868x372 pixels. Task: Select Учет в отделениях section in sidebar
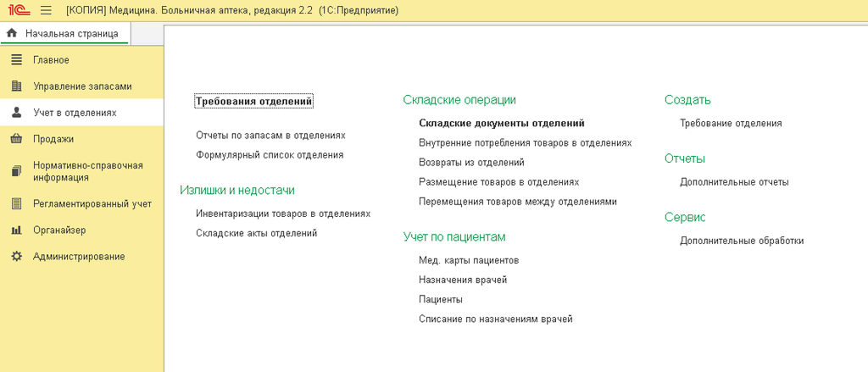click(x=75, y=113)
